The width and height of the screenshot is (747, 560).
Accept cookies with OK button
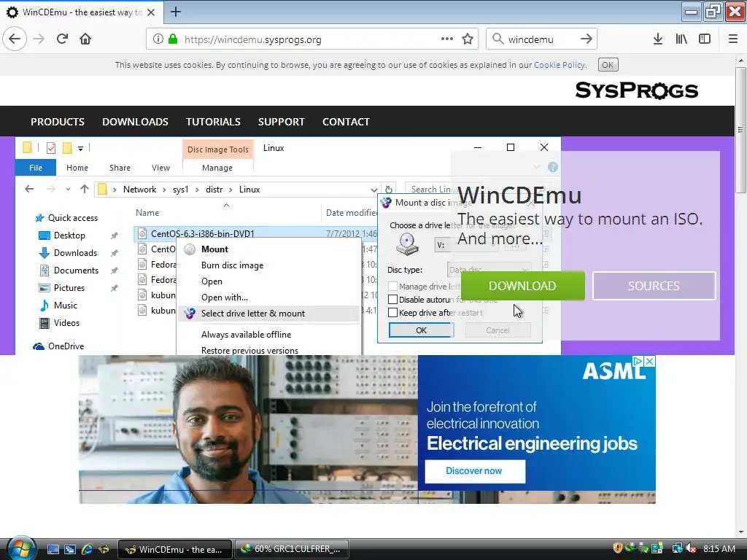(x=608, y=65)
